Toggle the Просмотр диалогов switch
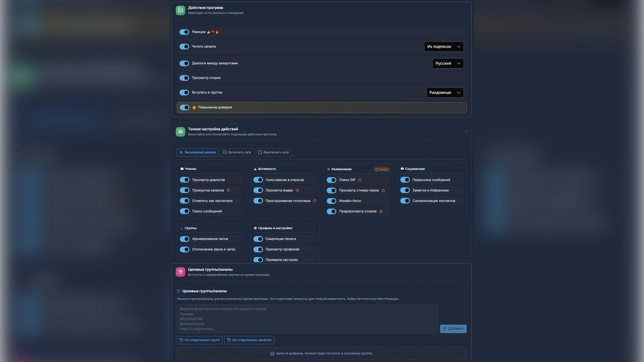The width and height of the screenshot is (644, 362). [185, 180]
